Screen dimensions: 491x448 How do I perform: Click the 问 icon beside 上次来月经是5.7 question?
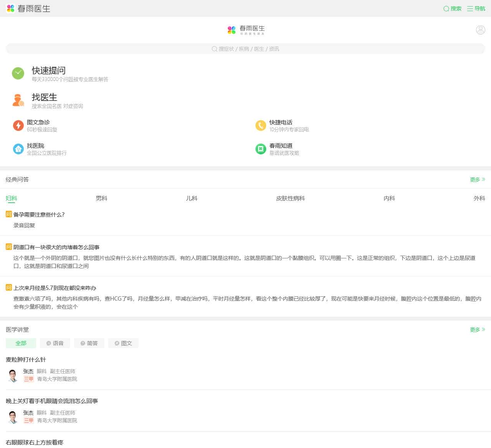click(9, 288)
